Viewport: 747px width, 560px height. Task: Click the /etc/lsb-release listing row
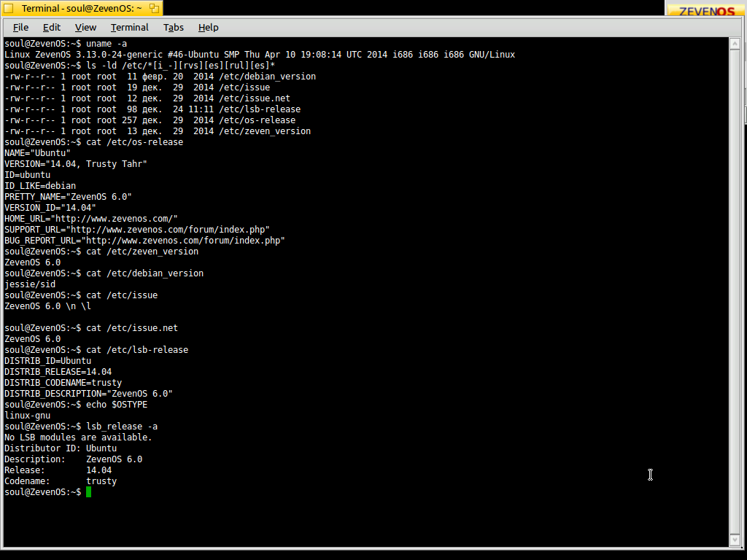tap(152, 109)
